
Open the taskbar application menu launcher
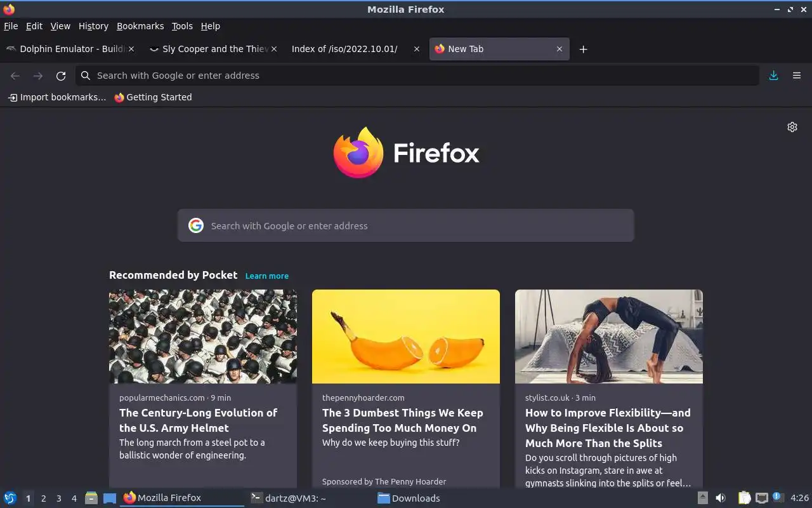10,498
